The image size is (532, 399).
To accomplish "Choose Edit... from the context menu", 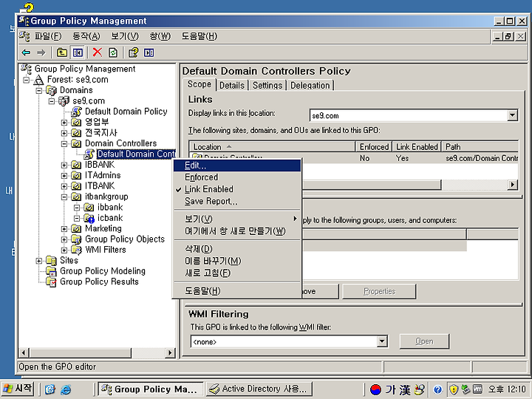I will [x=237, y=166].
